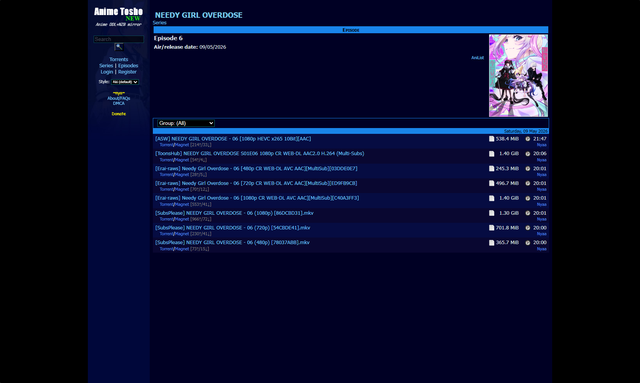This screenshot has width=640, height=383.
Task: Click the magnifier search button
Action: (x=118, y=47)
